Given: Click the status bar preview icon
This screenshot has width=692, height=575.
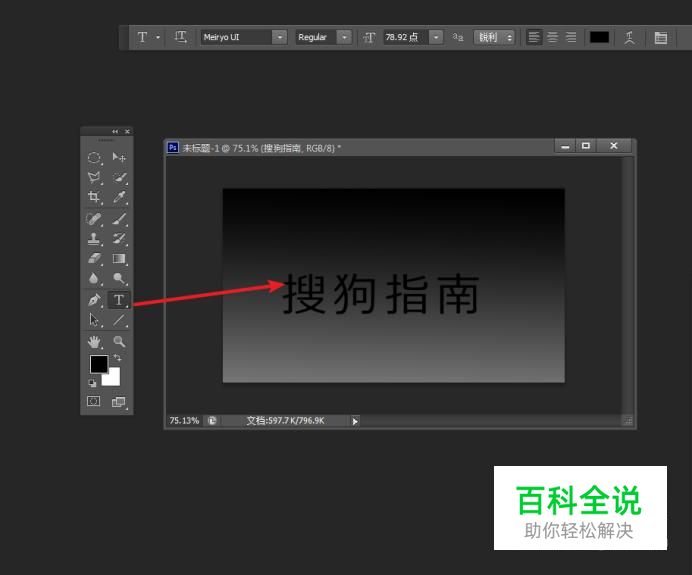Looking at the screenshot, I should (212, 421).
